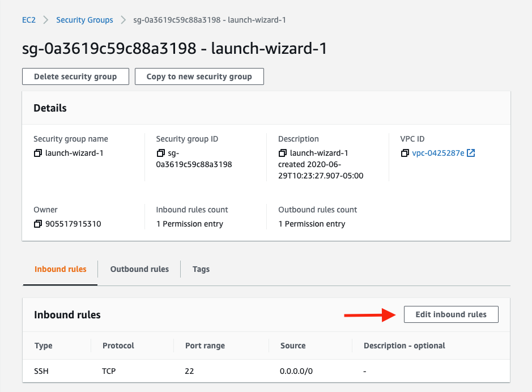Copy the VPC ID value
Screen dimensions: 532x392
tap(405, 153)
